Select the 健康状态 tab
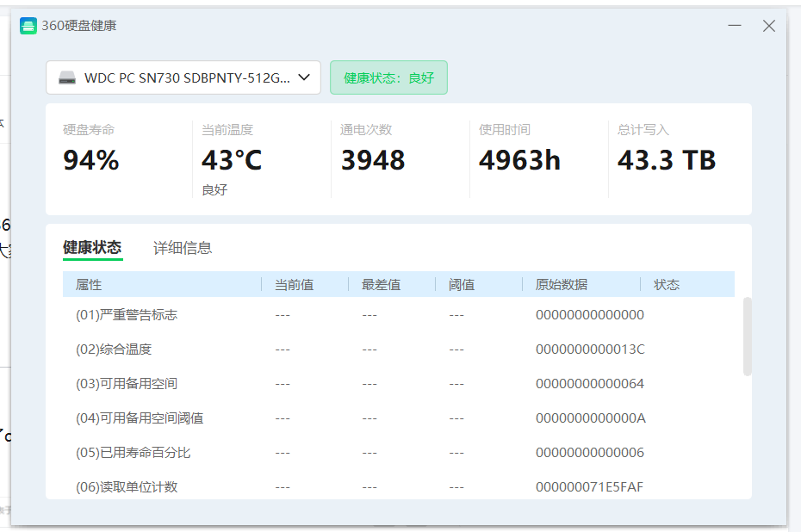Viewport: 801px width, 532px height. 92,248
